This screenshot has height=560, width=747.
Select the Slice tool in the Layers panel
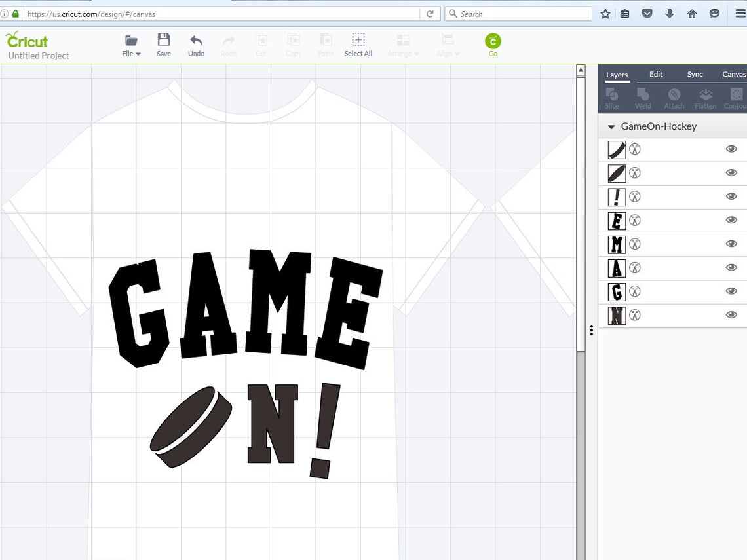(x=611, y=97)
